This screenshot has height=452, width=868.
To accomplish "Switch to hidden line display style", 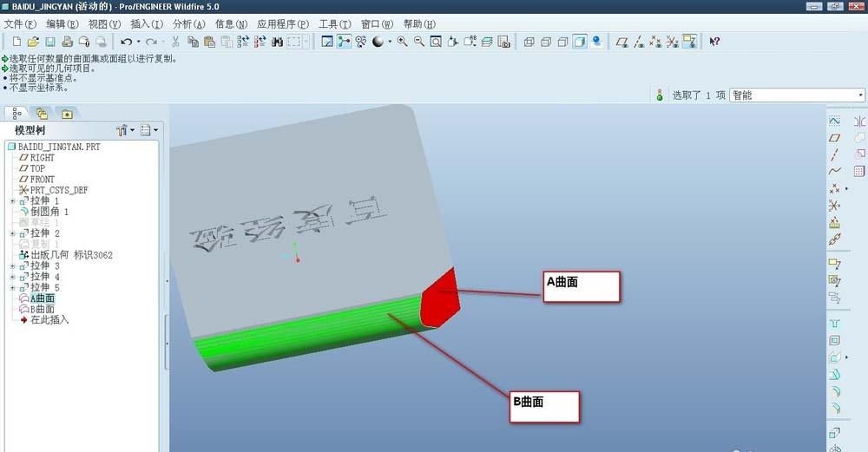I will [546, 42].
